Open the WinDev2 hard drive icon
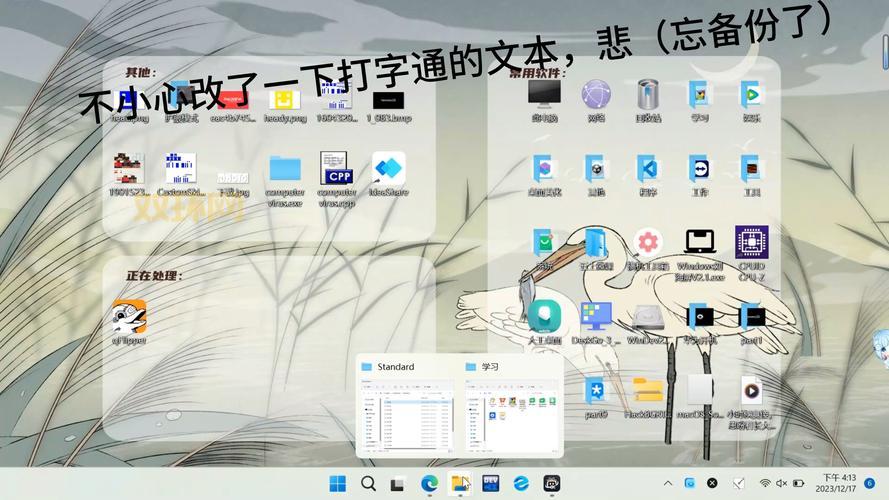The width and height of the screenshot is (889, 500). [647, 317]
